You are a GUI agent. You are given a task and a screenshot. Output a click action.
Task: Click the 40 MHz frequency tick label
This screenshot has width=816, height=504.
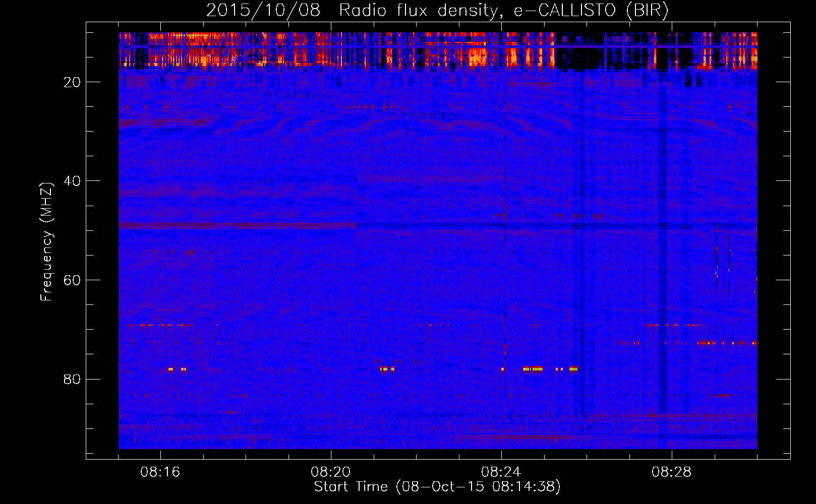coord(72,181)
